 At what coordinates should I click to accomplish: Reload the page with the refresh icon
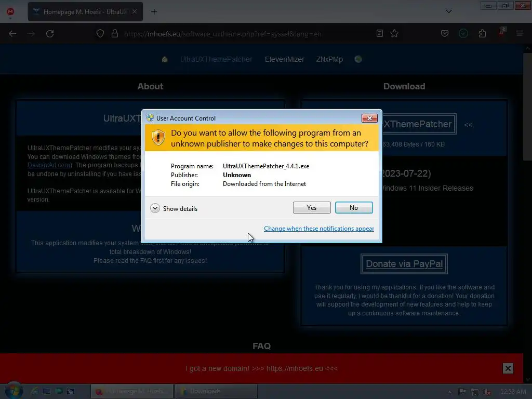50,34
